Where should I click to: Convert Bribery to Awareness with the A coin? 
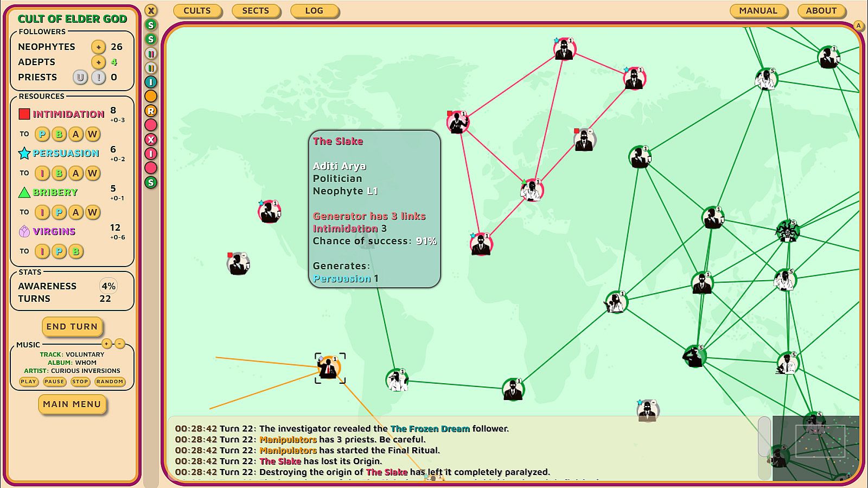[x=76, y=212]
